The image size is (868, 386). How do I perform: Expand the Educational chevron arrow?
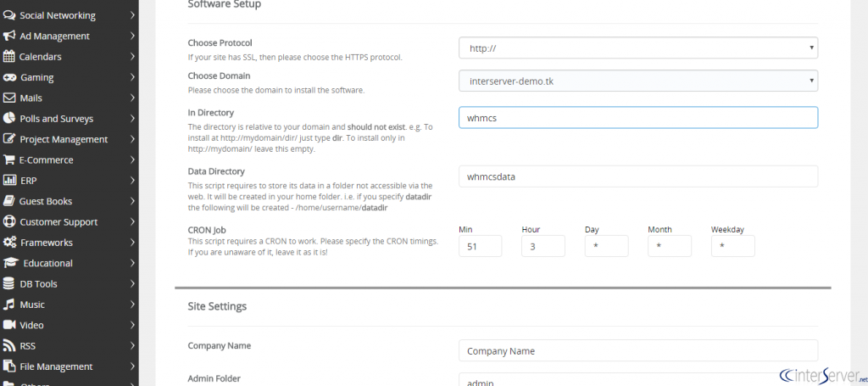[x=133, y=263]
